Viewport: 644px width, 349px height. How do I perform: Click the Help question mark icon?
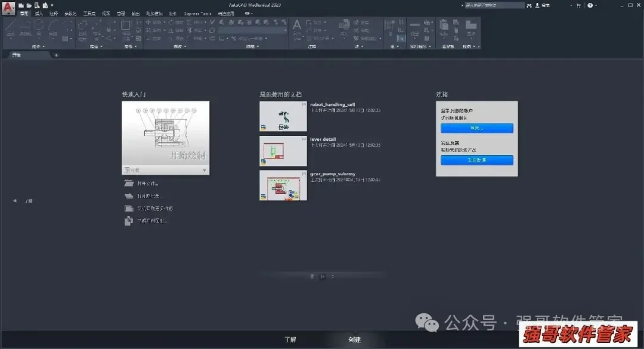click(x=590, y=5)
